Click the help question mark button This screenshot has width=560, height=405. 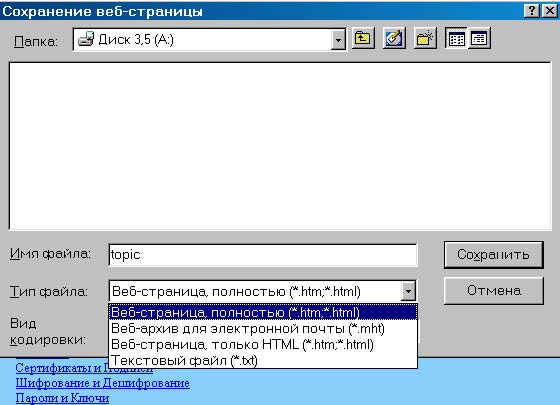(x=531, y=11)
